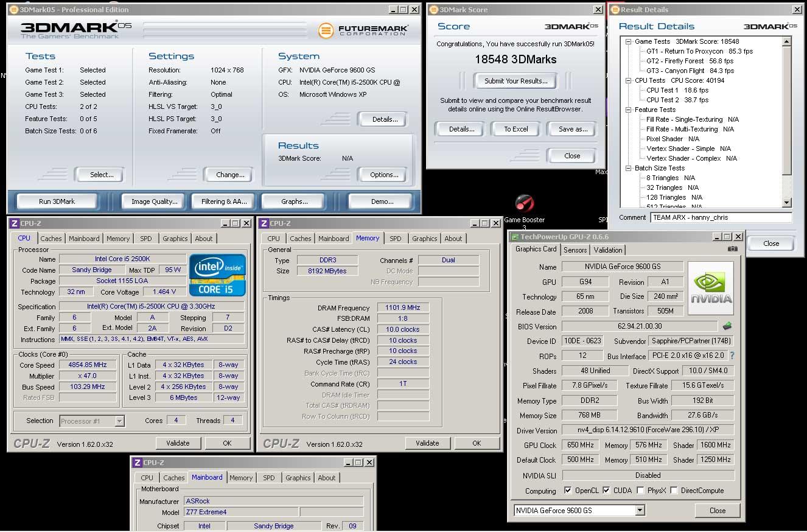Click the Intel Core i5 logo in CPU-Z

click(x=218, y=275)
